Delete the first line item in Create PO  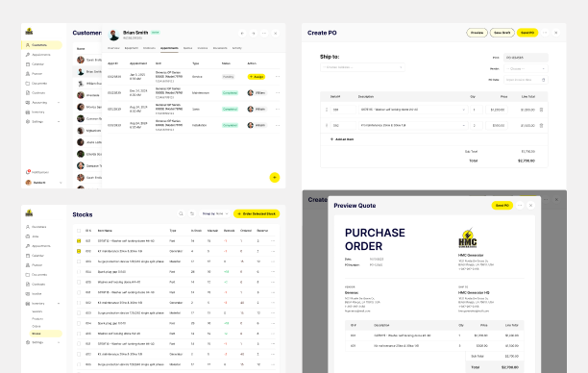point(541,110)
